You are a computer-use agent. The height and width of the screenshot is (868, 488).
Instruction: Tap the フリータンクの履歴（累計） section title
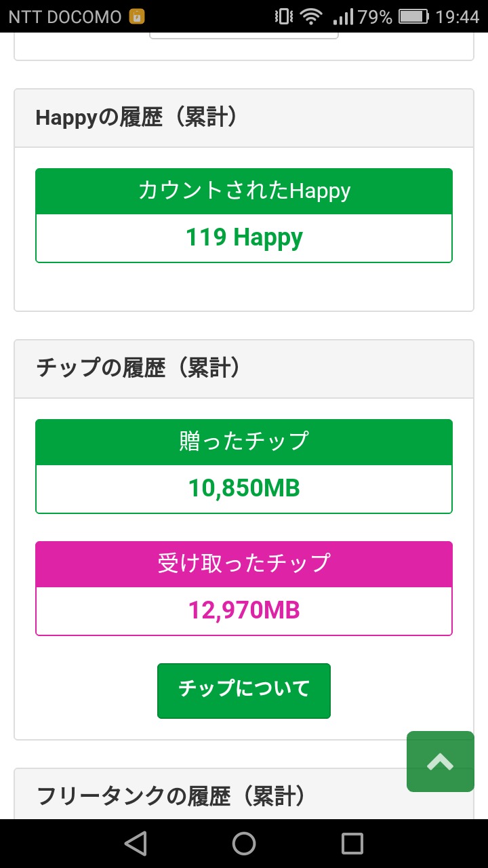(171, 796)
